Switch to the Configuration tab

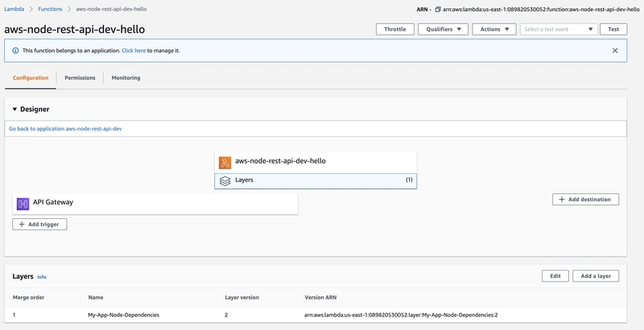[x=31, y=78]
